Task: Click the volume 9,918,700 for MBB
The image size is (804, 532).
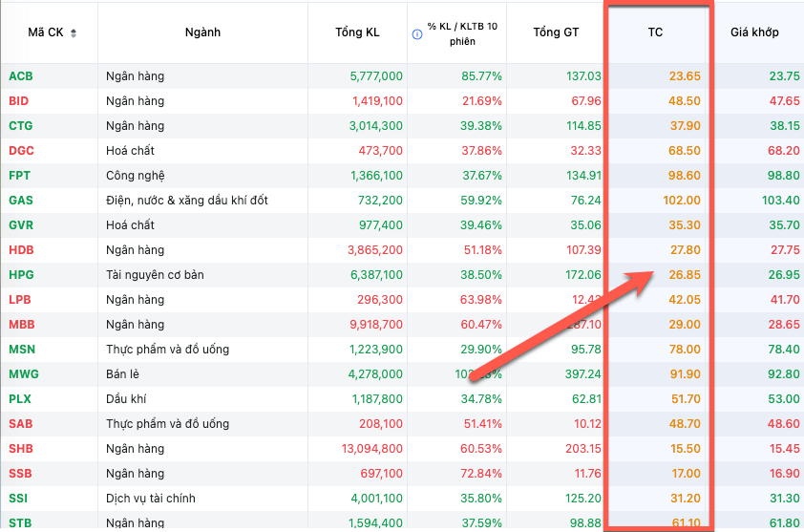Action: [x=375, y=325]
